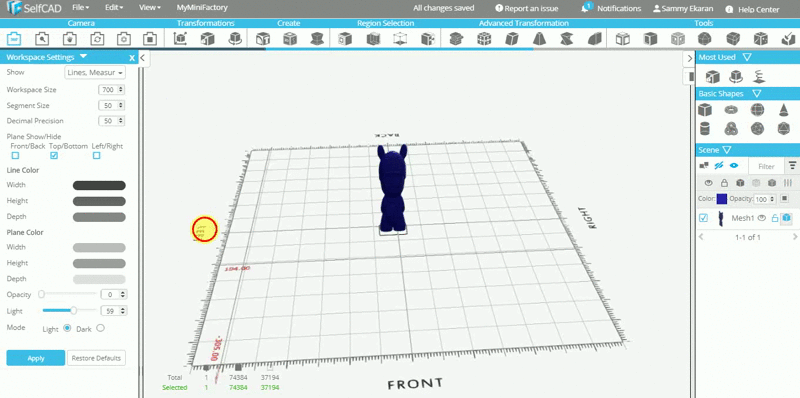800x398 pixels.
Task: Open Sammy Ekaran account menu
Action: pos(684,9)
